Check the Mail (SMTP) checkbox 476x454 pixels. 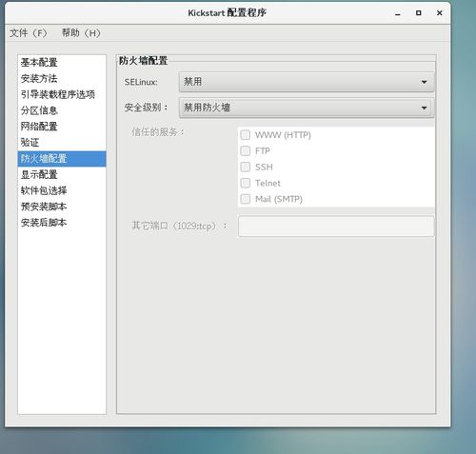point(246,199)
